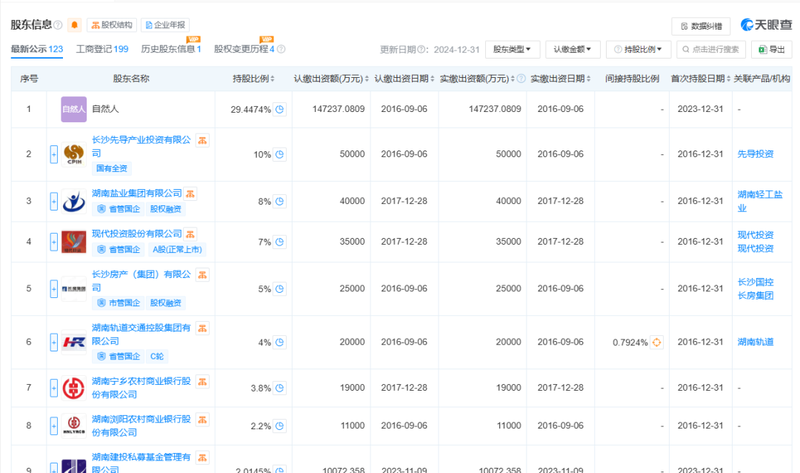800x473 pixels.
Task: Open equity chart icon beside 湖南盐业集团有限公司
Action: (191, 193)
